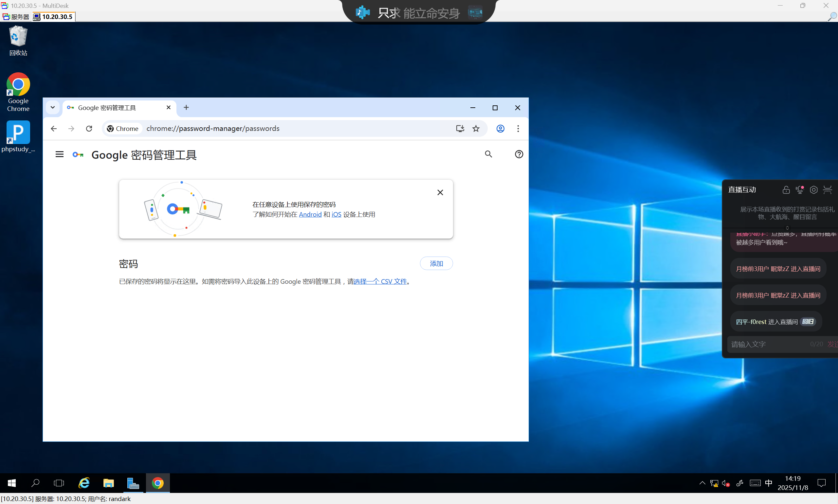Open the Chrome profile avatar icon

[500, 129]
